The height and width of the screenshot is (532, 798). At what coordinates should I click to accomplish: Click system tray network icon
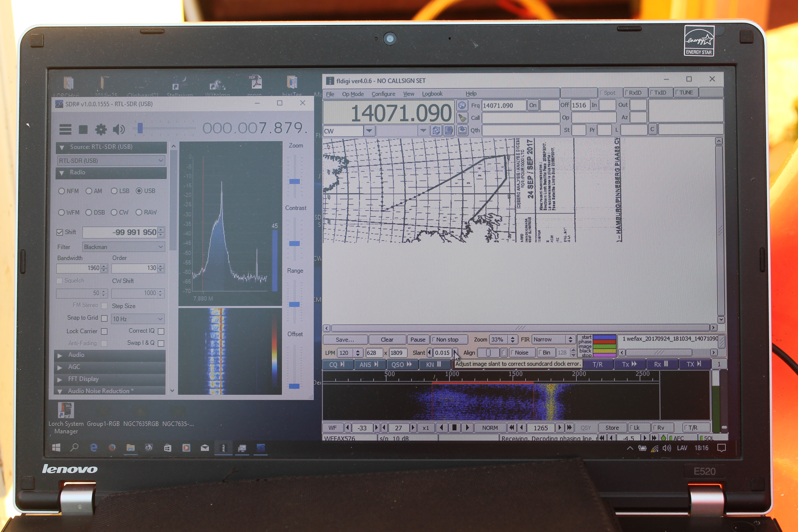coord(655,448)
